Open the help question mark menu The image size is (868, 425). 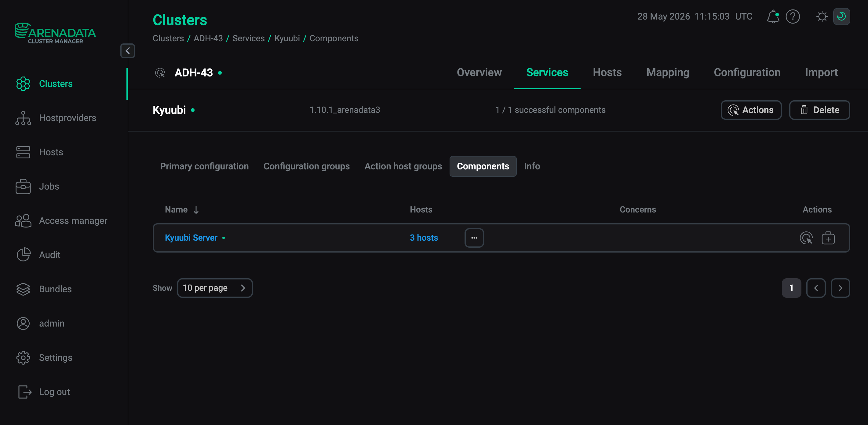(793, 17)
